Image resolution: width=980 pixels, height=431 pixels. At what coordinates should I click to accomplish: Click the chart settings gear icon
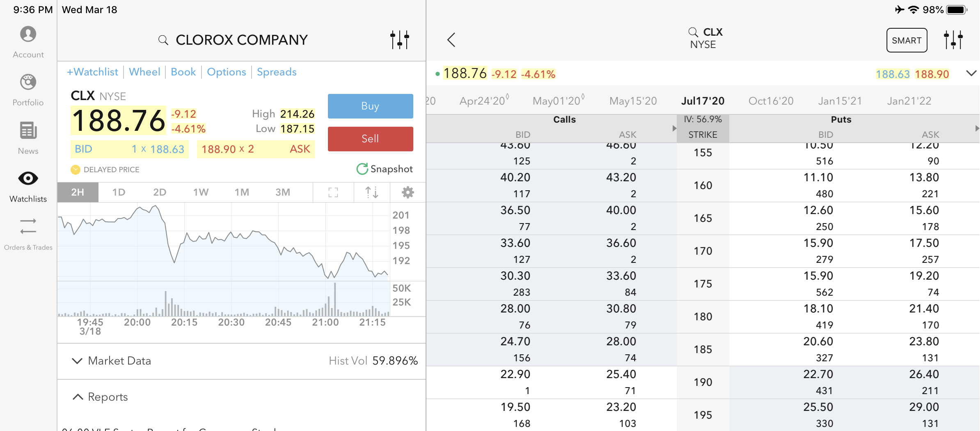coord(408,192)
